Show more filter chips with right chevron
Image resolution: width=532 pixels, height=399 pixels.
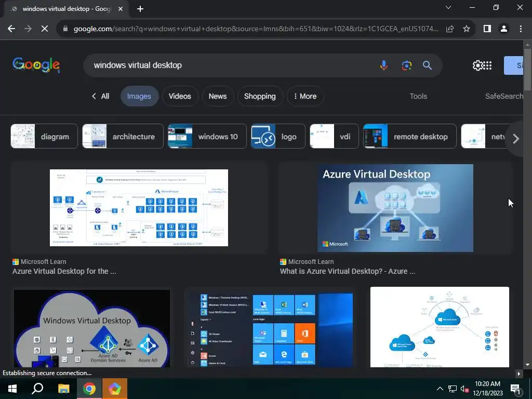[x=515, y=138]
